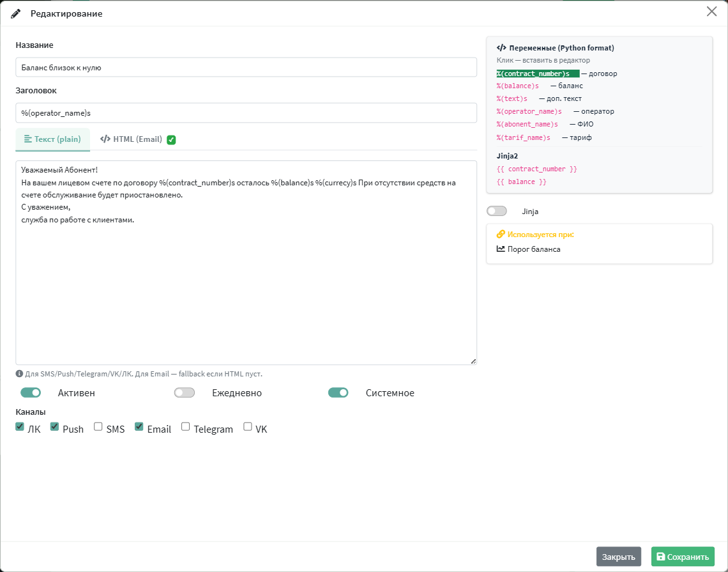Check the SMS channel checkbox
Image resolution: width=728 pixels, height=572 pixels.
click(98, 426)
